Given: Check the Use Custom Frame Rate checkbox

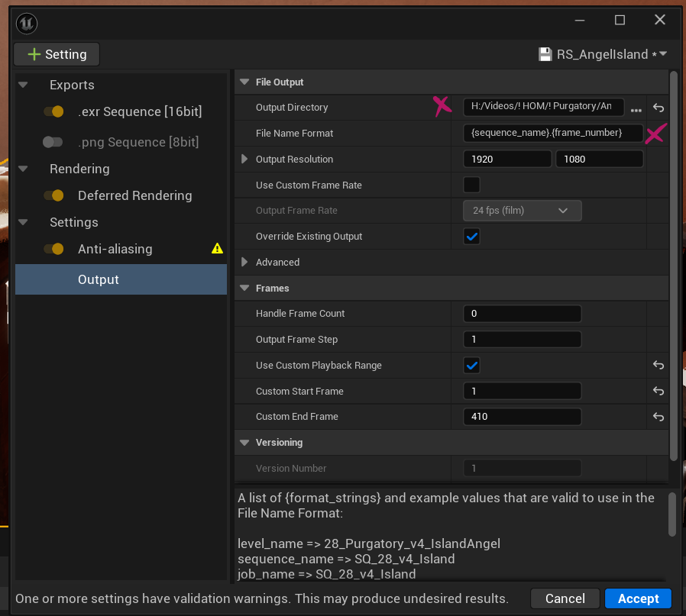Looking at the screenshot, I should pos(471,185).
